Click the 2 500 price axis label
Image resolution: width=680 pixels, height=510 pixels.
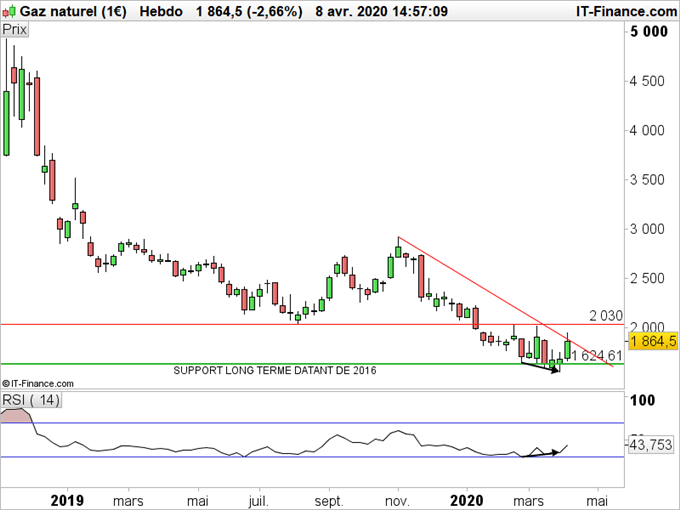pos(647,278)
